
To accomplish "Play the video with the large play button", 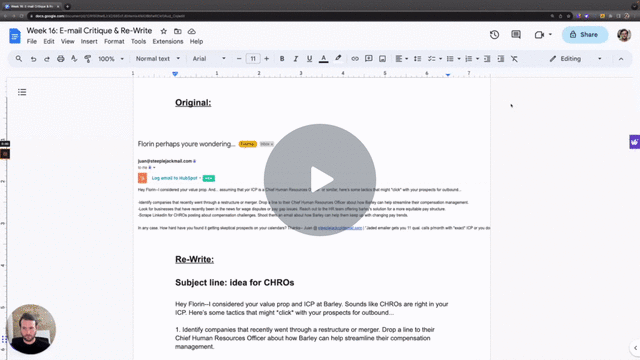I will [x=320, y=180].
